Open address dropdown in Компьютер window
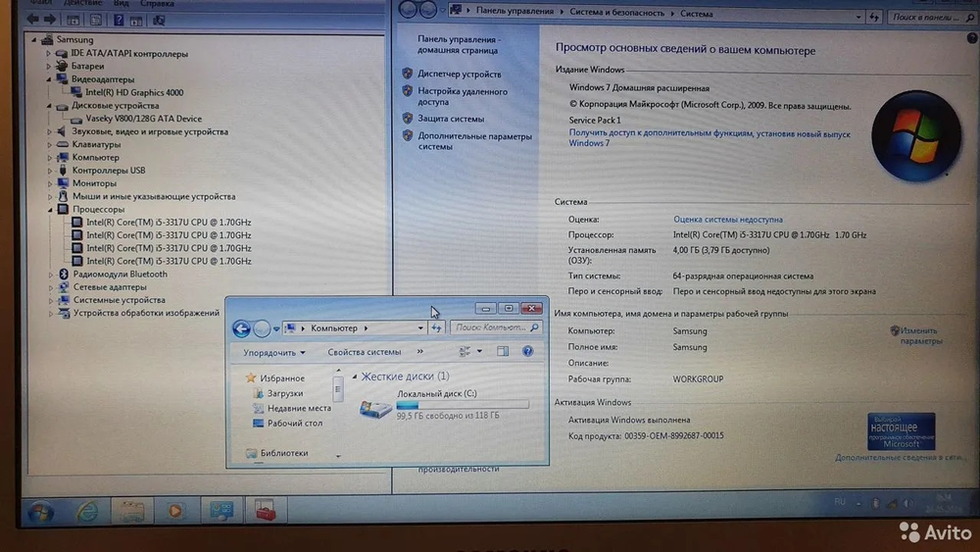Viewport: 980px width, 552px height. (420, 327)
